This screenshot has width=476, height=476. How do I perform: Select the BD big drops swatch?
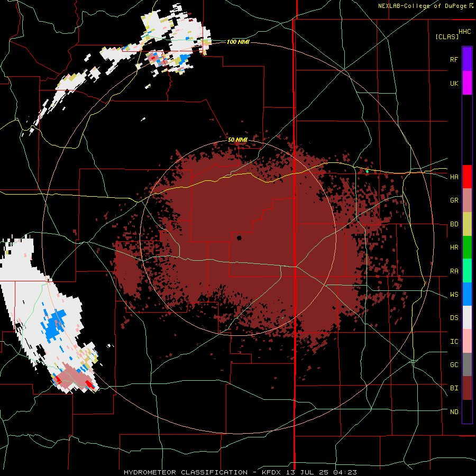(x=467, y=224)
